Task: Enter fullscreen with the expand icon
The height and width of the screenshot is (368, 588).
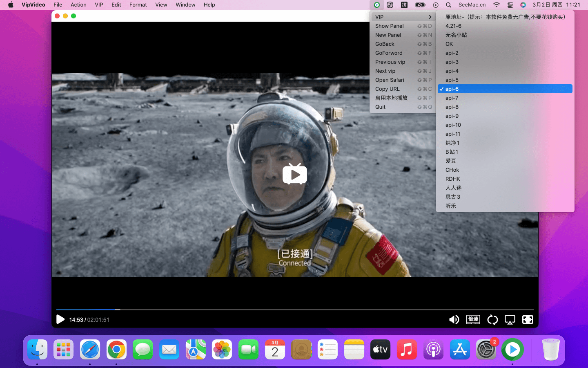Action: [x=528, y=320]
